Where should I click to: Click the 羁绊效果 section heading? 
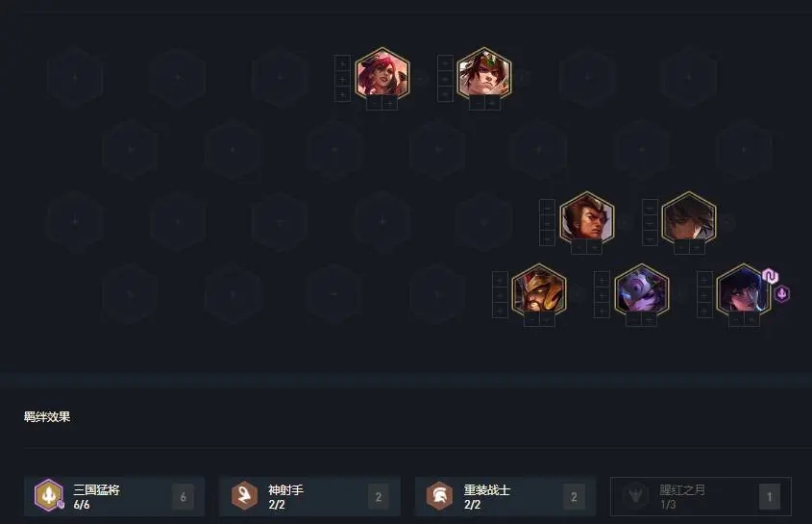(47, 416)
